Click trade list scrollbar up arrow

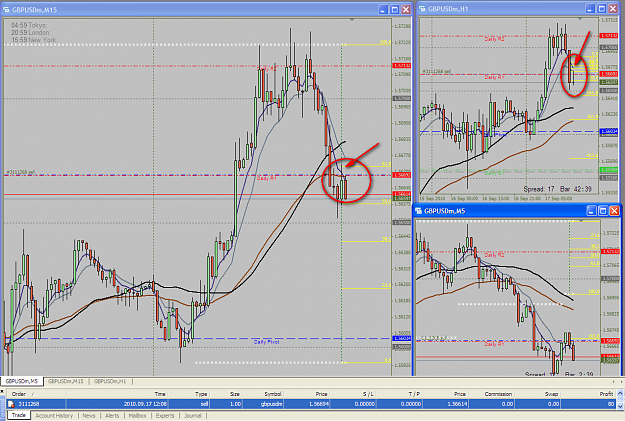pos(620,393)
